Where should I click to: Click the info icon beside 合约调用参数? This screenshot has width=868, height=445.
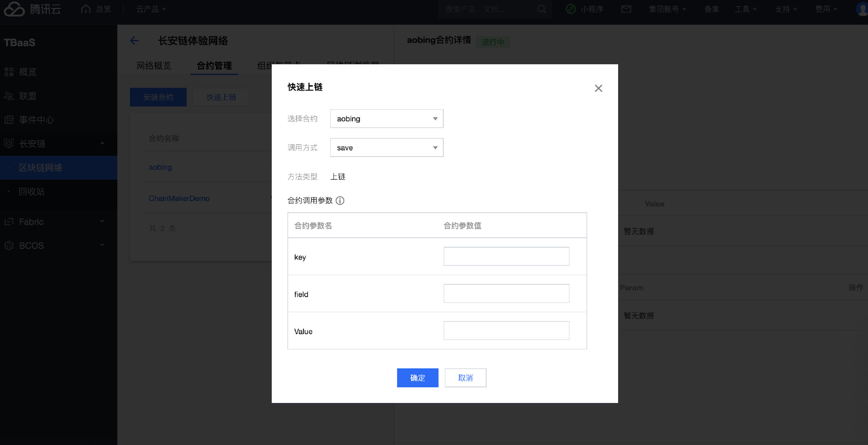tap(340, 201)
